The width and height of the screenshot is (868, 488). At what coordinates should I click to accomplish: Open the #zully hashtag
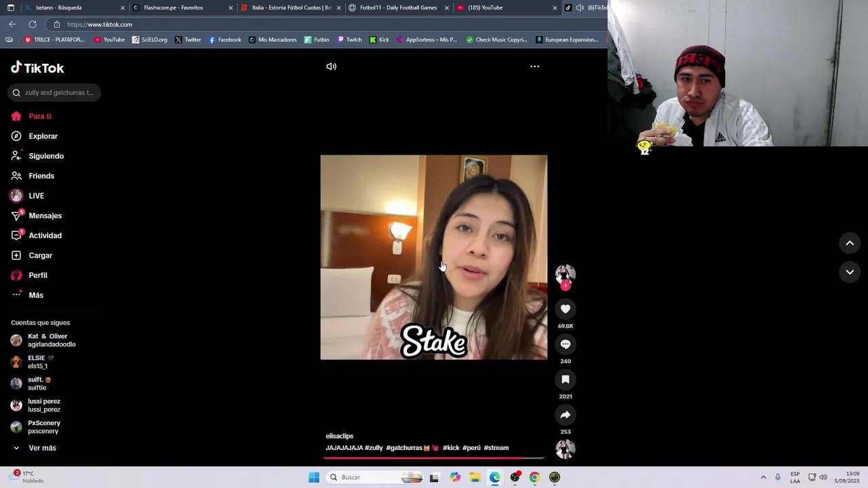(374, 448)
